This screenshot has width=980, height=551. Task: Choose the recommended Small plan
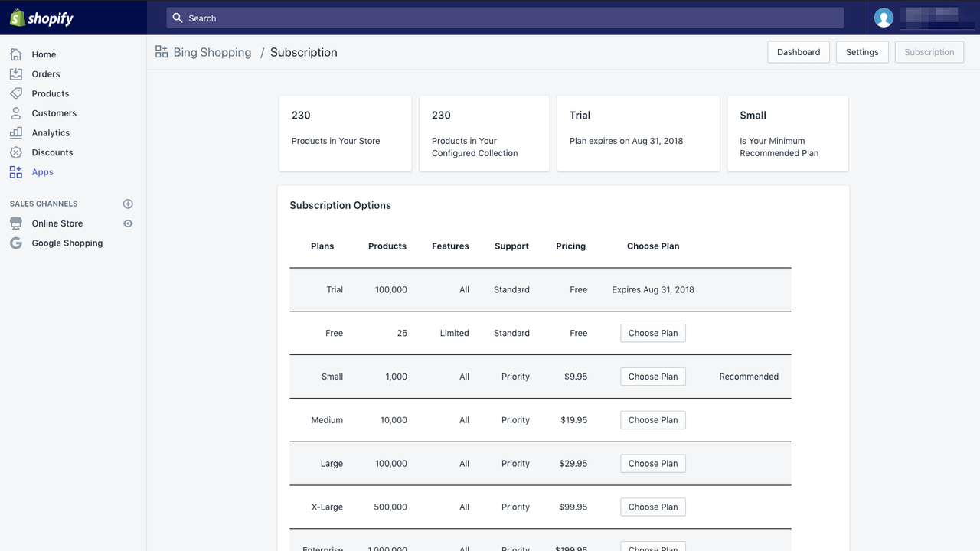(x=653, y=377)
